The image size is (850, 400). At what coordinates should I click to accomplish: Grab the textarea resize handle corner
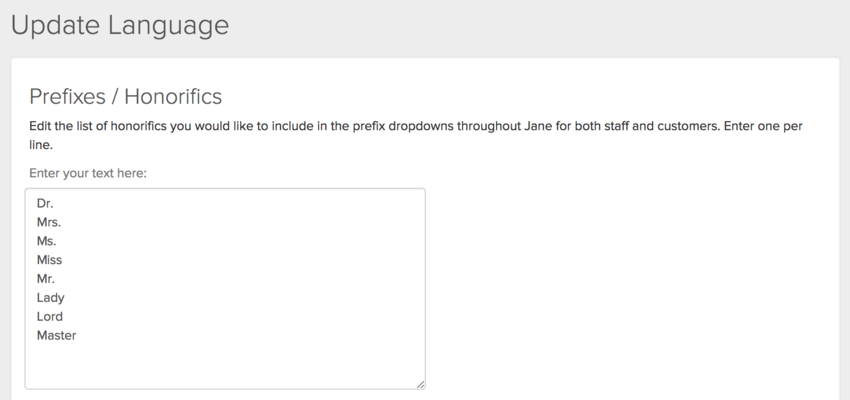pos(420,383)
